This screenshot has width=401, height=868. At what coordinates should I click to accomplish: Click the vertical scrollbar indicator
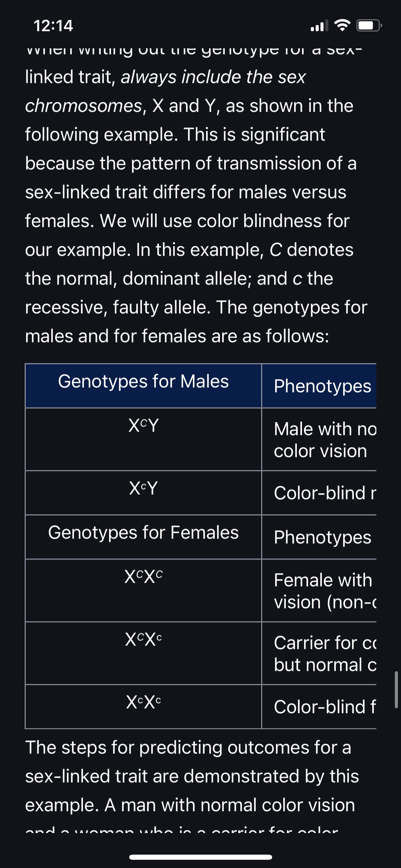point(396,689)
